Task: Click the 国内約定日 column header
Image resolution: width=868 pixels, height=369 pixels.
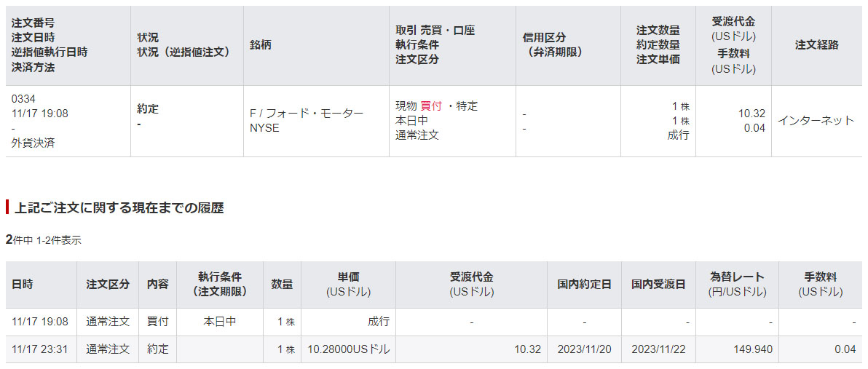Action: click(x=585, y=285)
